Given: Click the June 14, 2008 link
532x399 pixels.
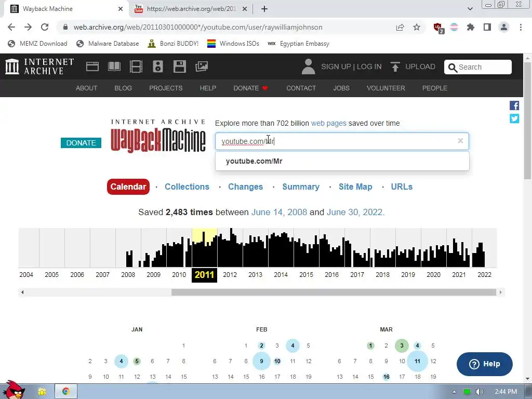Looking at the screenshot, I should tap(279, 212).
